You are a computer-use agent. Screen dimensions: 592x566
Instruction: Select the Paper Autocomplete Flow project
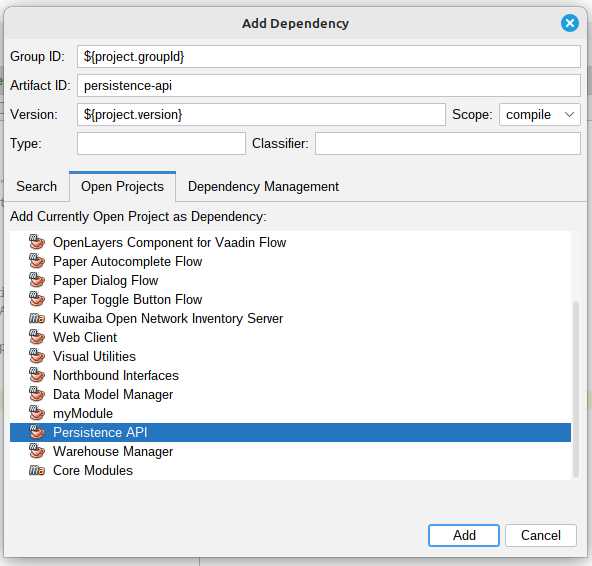(x=290, y=261)
